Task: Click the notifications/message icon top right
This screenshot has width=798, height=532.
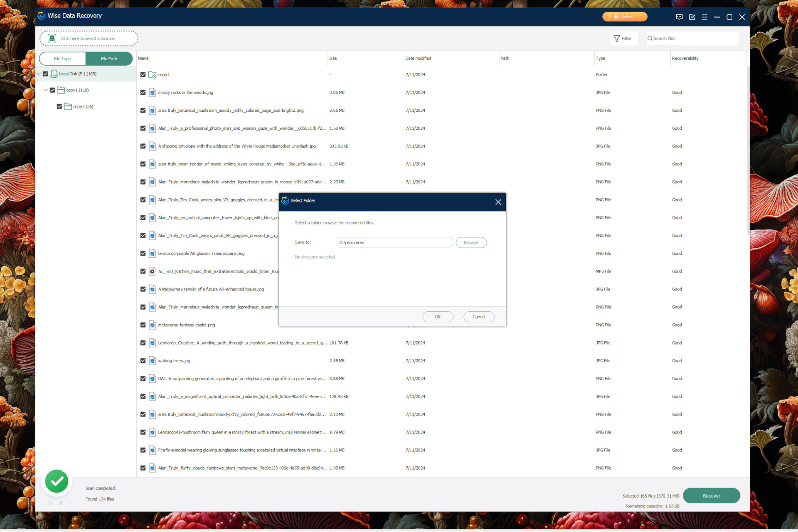Action: pos(679,17)
